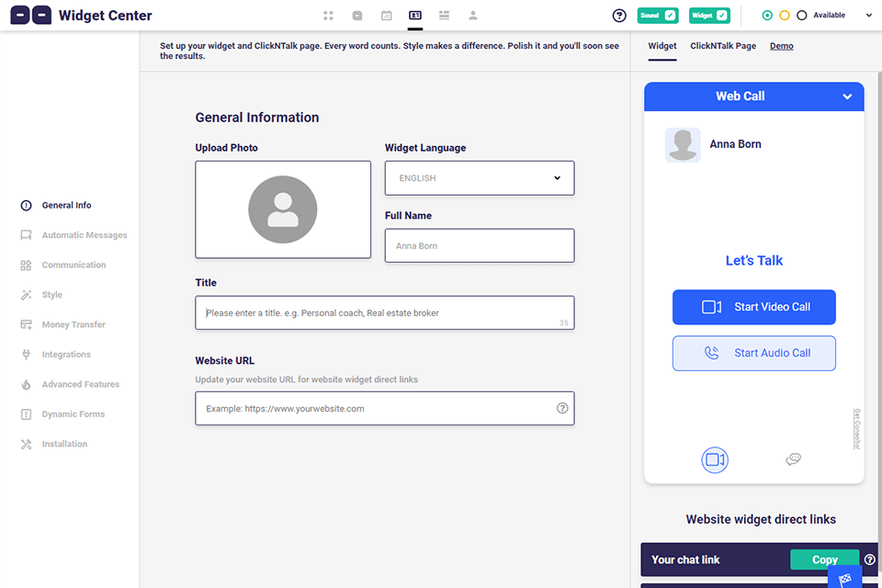Screen dimensions: 882x588
Task: Focus the Full Name input field
Action: coord(480,246)
